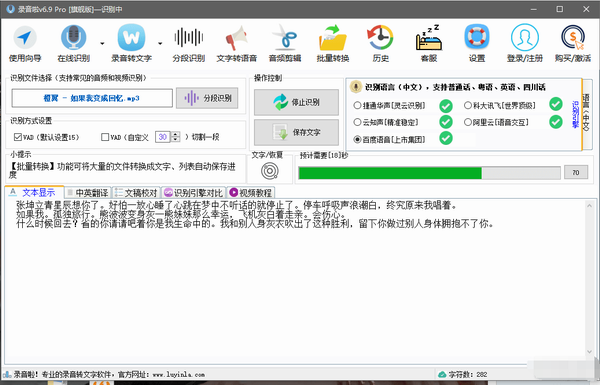The image size is (600, 385).
Task: Click the purple 分段识别 button
Action: (207, 98)
